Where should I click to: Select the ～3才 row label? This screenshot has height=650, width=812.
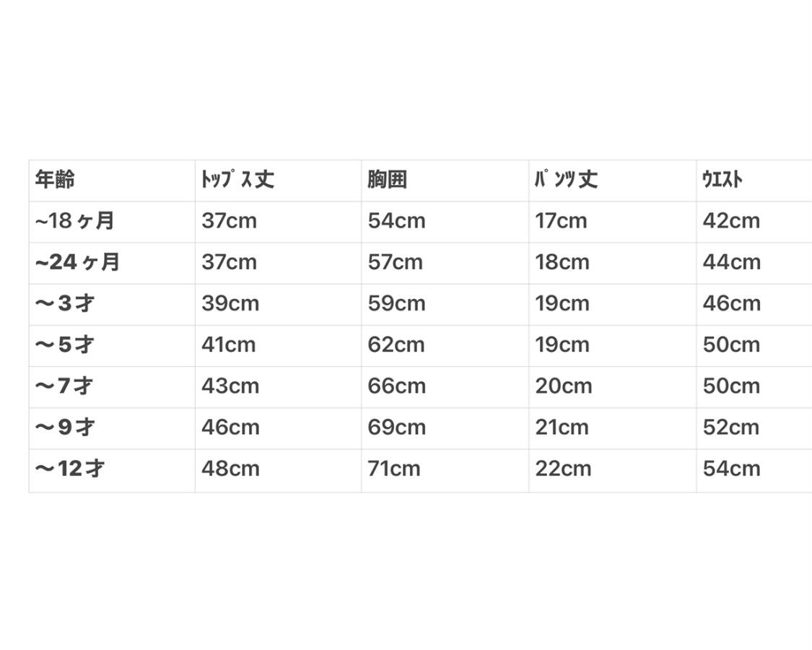[65, 303]
